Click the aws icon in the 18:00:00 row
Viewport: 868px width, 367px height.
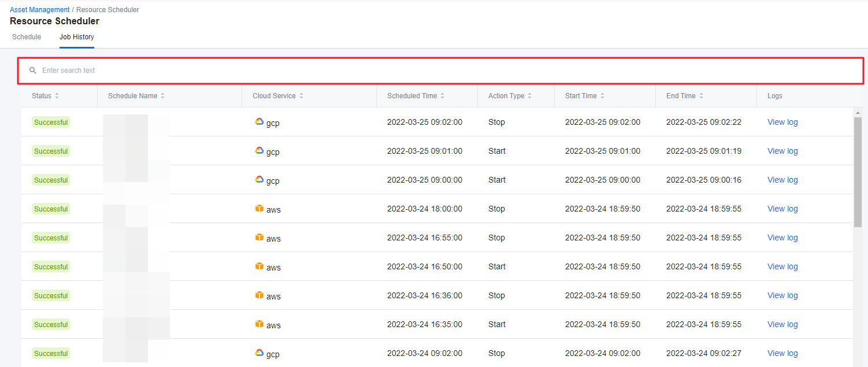point(259,209)
